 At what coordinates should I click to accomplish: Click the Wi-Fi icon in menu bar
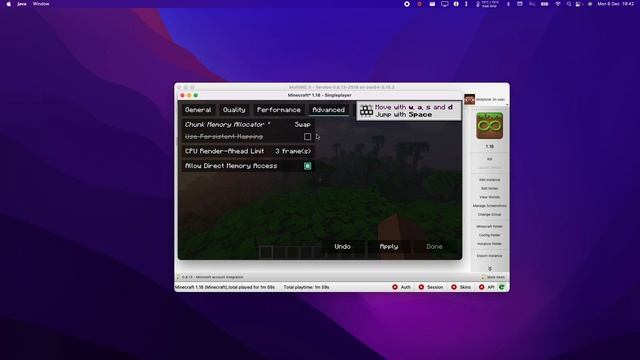coord(558,4)
